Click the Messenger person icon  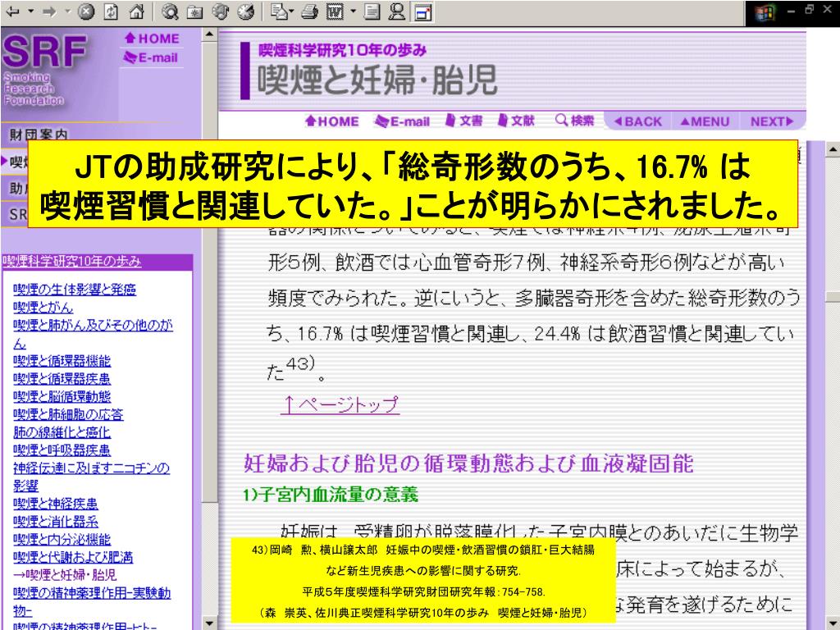396,11
